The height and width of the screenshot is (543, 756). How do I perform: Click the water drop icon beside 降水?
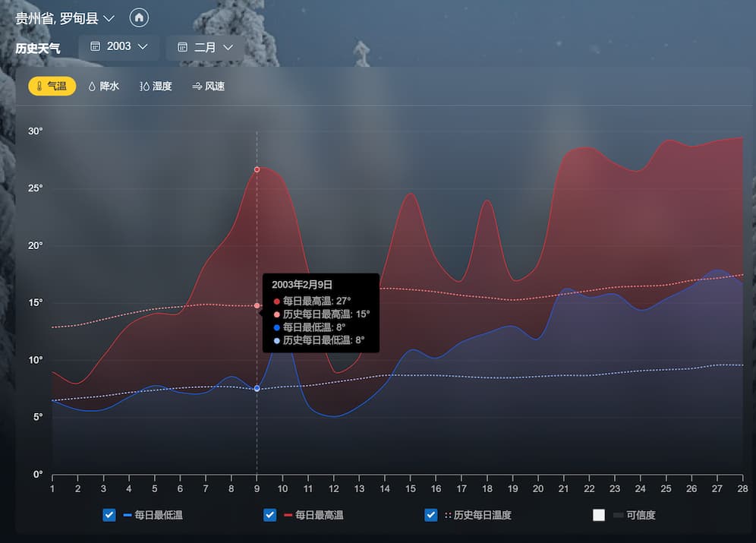point(91,86)
